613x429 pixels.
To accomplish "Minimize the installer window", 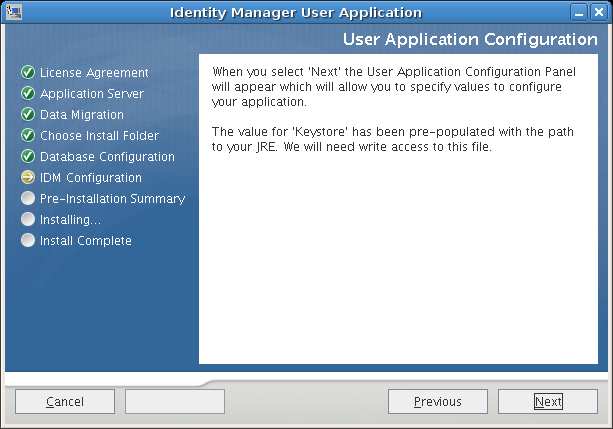I will (x=580, y=12).
